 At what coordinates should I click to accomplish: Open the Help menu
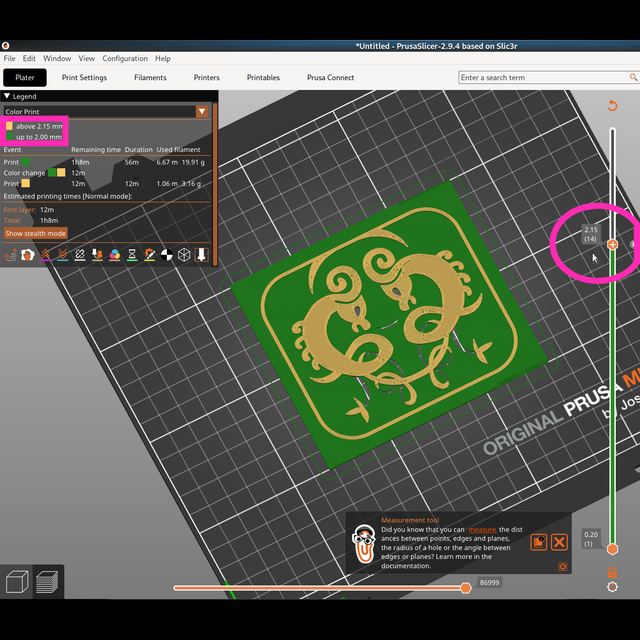click(163, 58)
